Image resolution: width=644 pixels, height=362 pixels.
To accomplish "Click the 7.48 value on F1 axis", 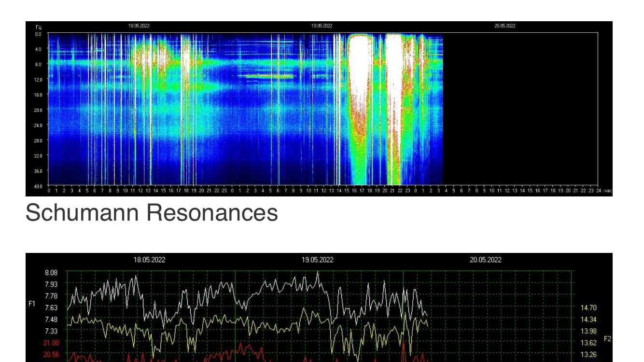I will point(51,320).
